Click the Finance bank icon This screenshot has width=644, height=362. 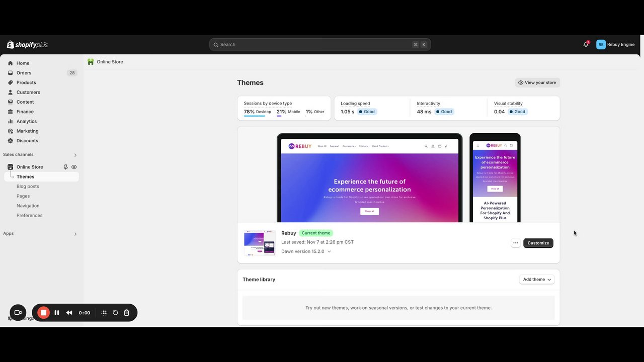pyautogui.click(x=10, y=112)
